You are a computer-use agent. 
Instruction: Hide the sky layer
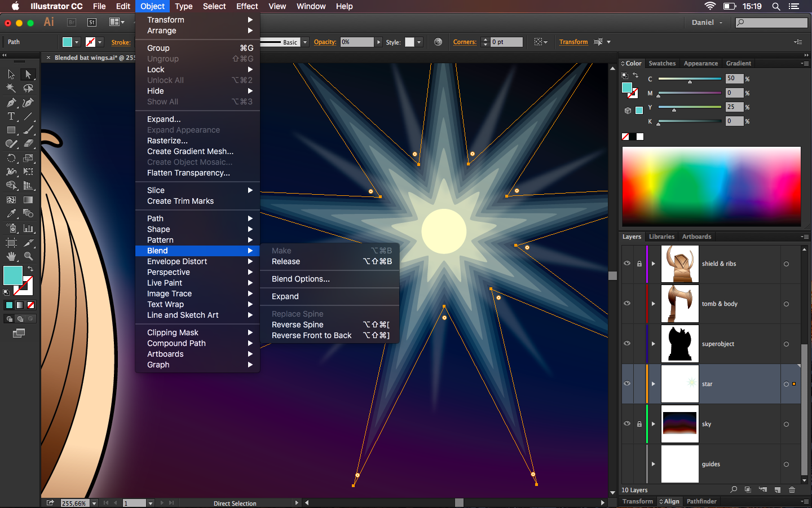tap(627, 424)
